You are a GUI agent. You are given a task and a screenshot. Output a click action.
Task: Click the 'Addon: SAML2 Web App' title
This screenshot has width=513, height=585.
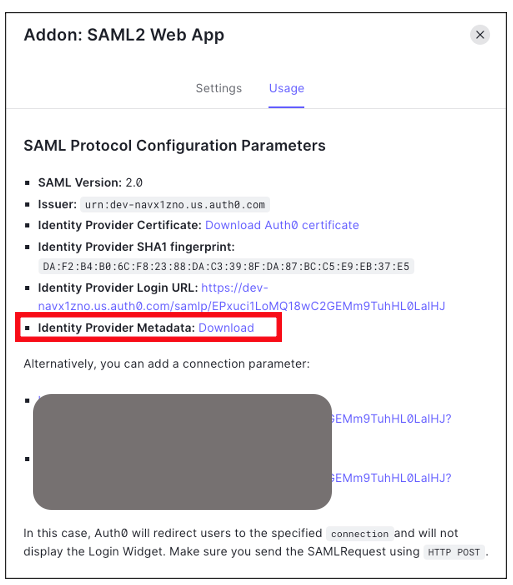click(124, 35)
